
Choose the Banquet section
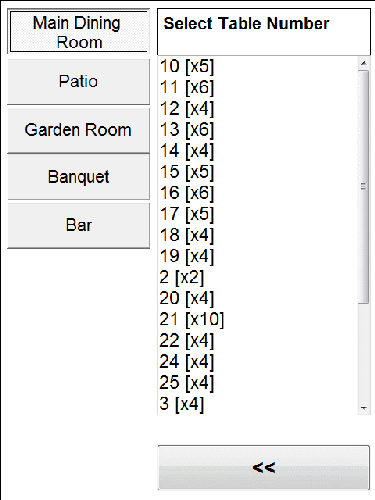[x=79, y=177]
